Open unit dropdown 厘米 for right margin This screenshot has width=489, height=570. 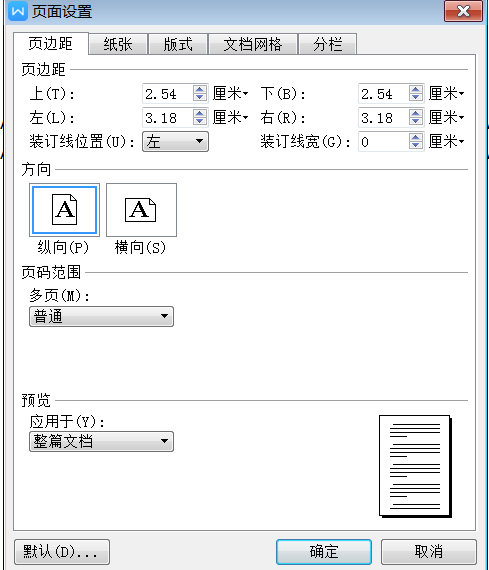(x=446, y=118)
